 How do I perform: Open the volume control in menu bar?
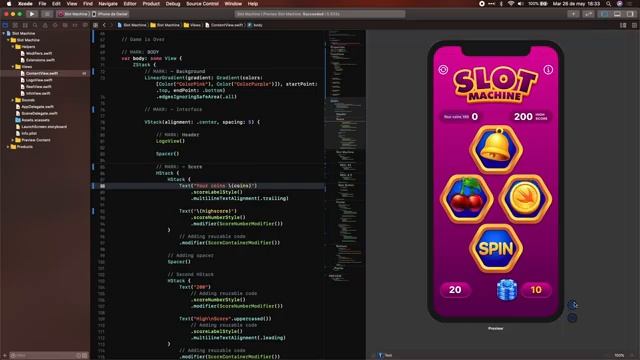[520, 4]
